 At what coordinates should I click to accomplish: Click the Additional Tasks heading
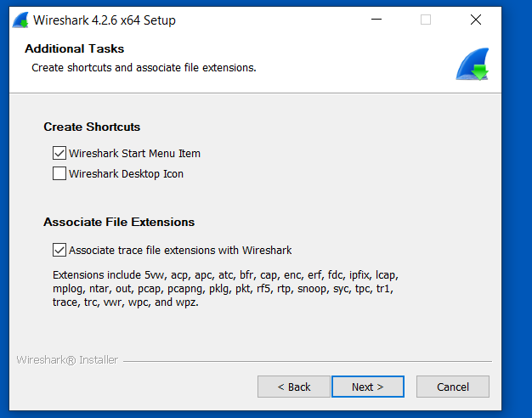[x=75, y=49]
